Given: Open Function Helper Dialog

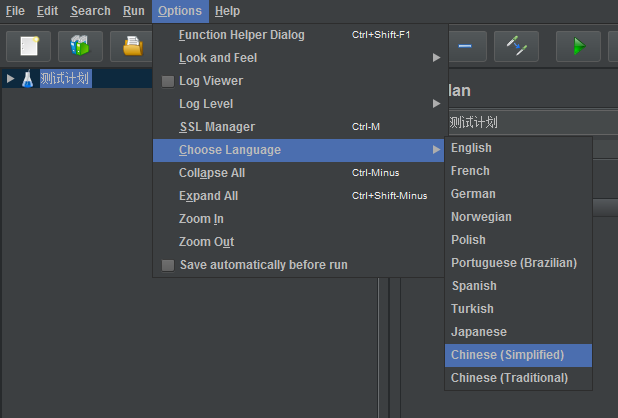Looking at the screenshot, I should [x=298, y=35].
